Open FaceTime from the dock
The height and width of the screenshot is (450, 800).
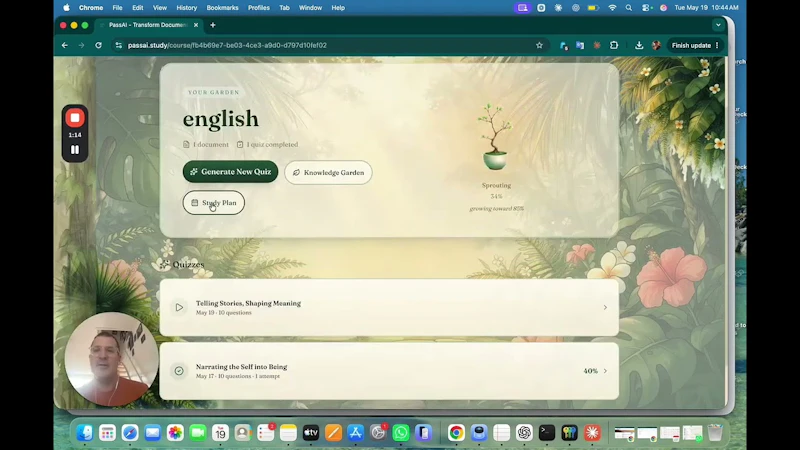(197, 433)
